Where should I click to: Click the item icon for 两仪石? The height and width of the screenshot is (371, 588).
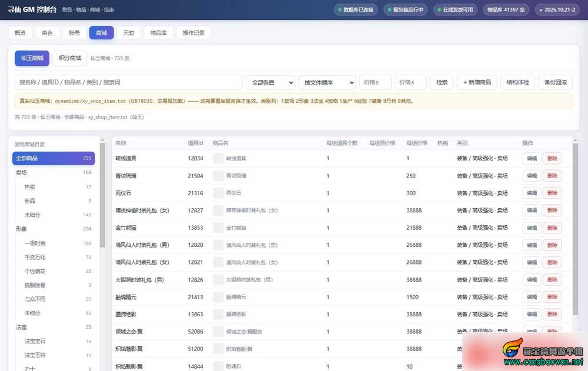coord(218,193)
